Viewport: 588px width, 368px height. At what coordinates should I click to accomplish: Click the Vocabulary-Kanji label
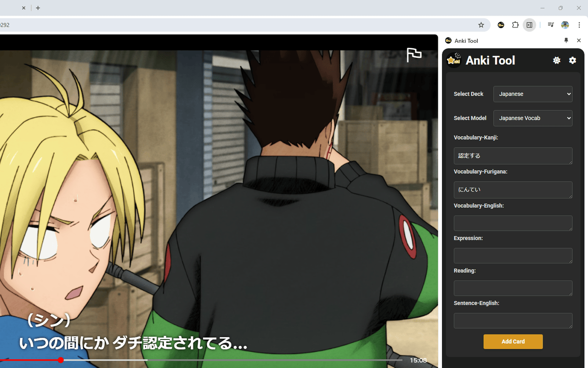pyautogui.click(x=476, y=138)
